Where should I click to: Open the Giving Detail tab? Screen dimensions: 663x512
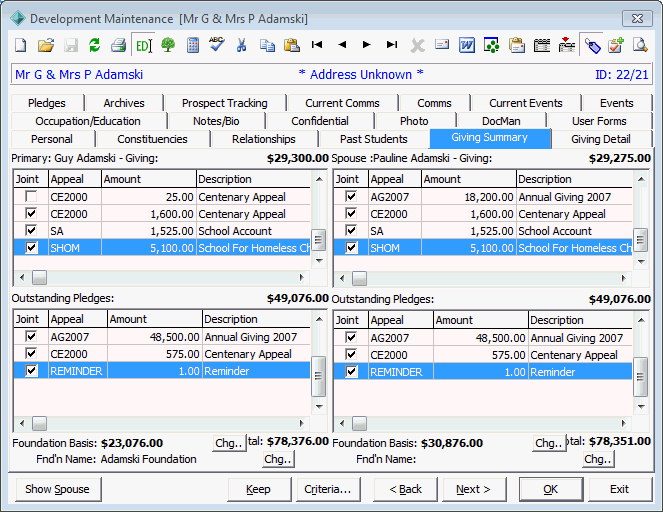[600, 139]
